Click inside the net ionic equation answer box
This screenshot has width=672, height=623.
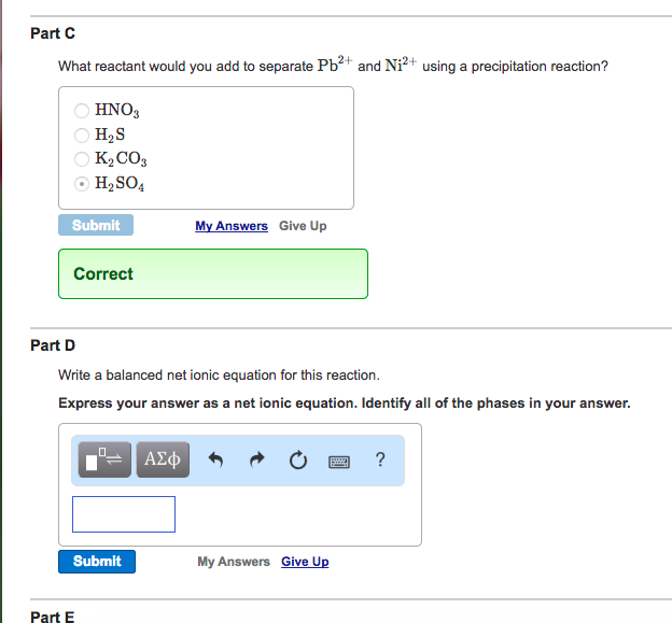click(x=124, y=514)
